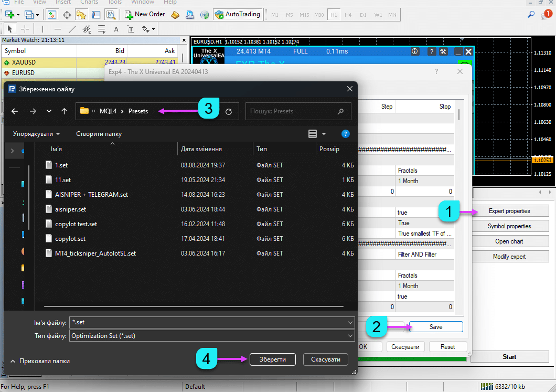Select the copylot.set file
Screen dimensions: 556x392
tap(70, 239)
